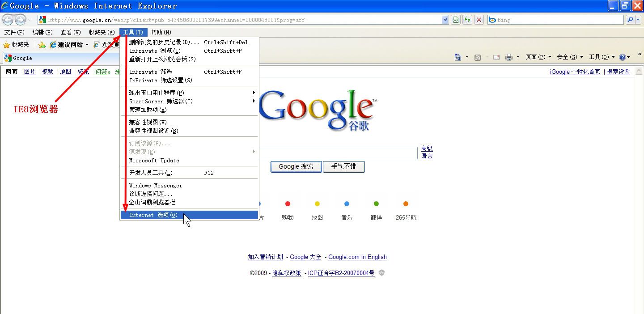Click the Bing search magnifier button

pyautogui.click(x=631, y=20)
